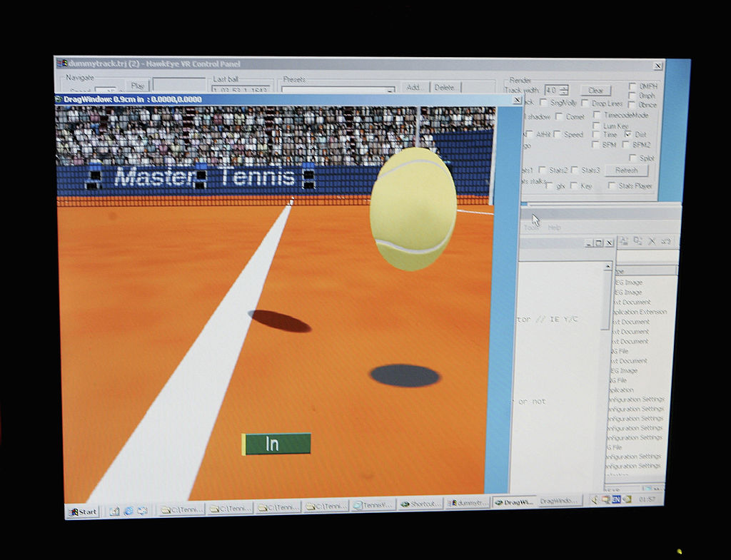Click the Delete (X) icon in Explorer toolbar

652,242
